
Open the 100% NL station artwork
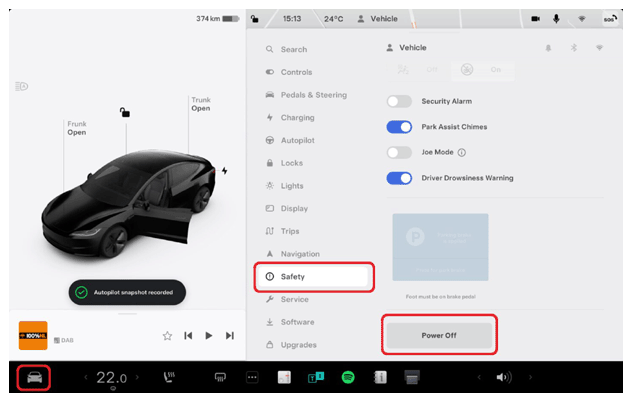[x=33, y=335]
